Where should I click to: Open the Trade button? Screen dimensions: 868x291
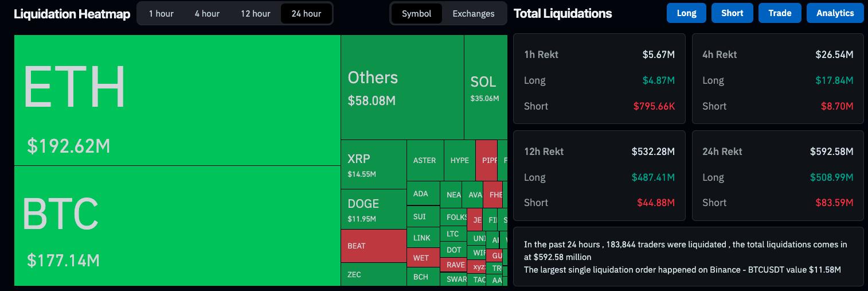pos(780,13)
